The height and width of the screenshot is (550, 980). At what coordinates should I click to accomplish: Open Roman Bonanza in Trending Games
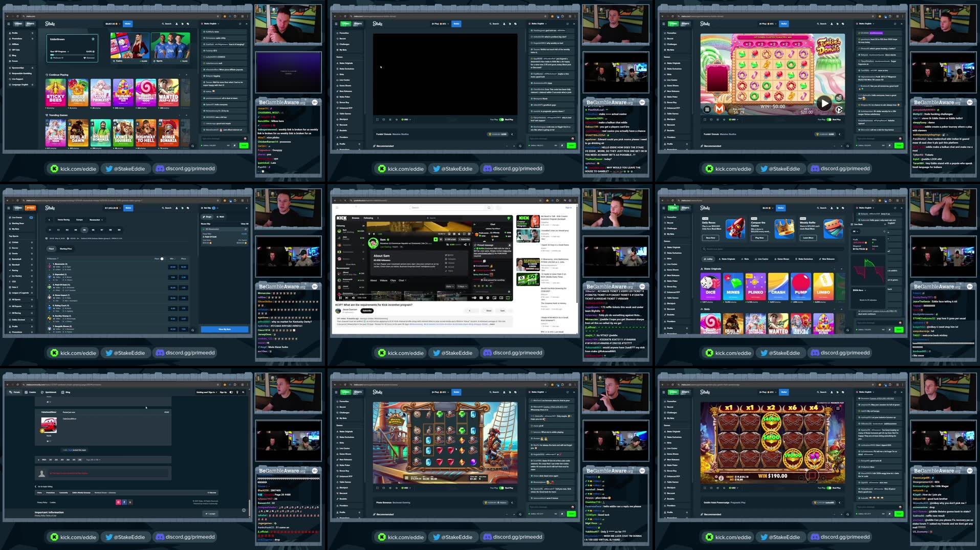coord(168,134)
